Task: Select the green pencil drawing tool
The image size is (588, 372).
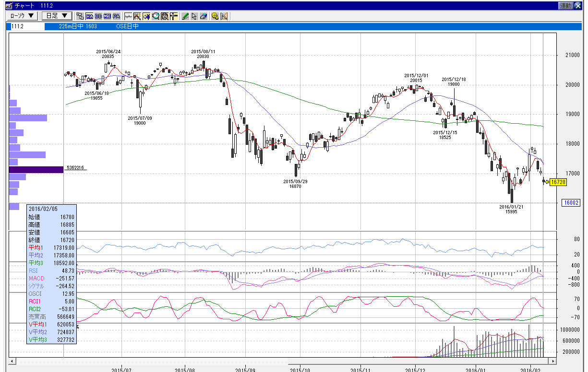Action: 185,16
